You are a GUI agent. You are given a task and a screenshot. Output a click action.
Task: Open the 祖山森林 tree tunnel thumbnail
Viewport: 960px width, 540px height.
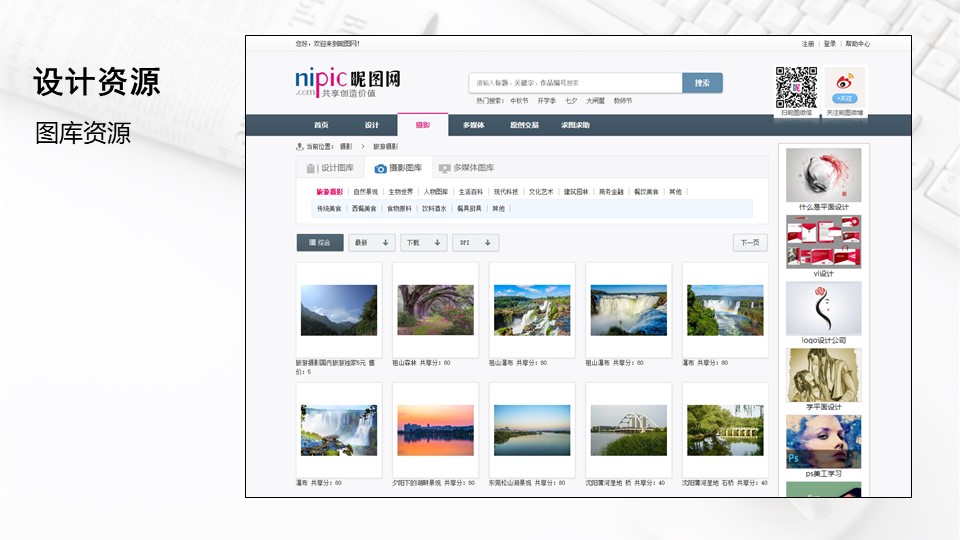435,310
